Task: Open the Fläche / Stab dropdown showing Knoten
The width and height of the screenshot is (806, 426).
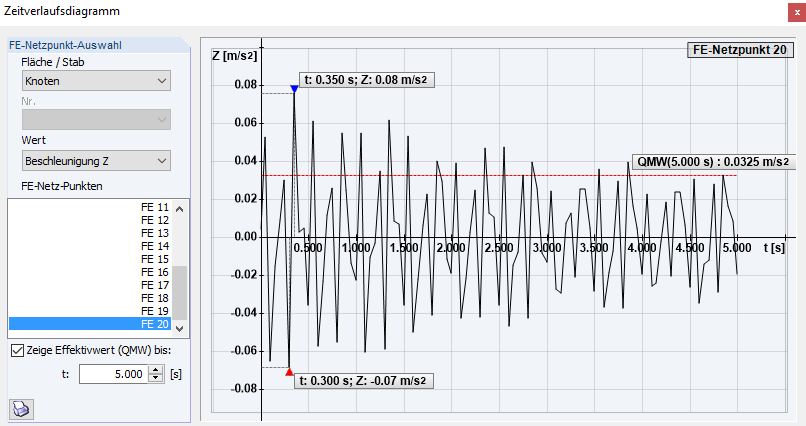Action: pyautogui.click(x=96, y=81)
